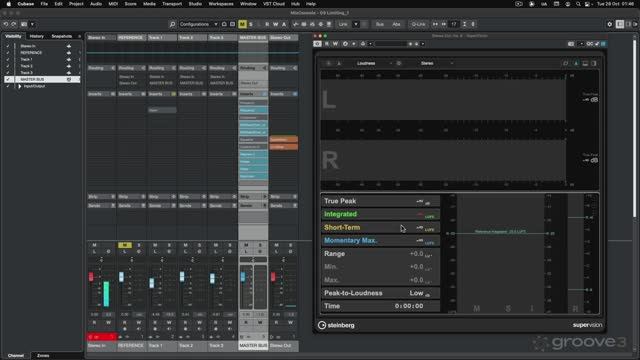Viewport: 640px width, 360px height.
Task: Click the Peak-to-Loudness row
Action: [380, 293]
